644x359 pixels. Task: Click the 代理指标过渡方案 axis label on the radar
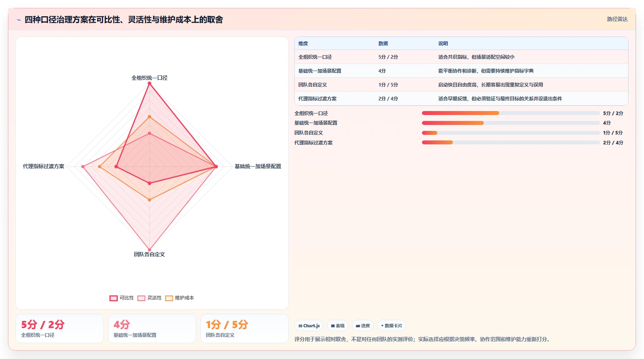click(x=44, y=166)
